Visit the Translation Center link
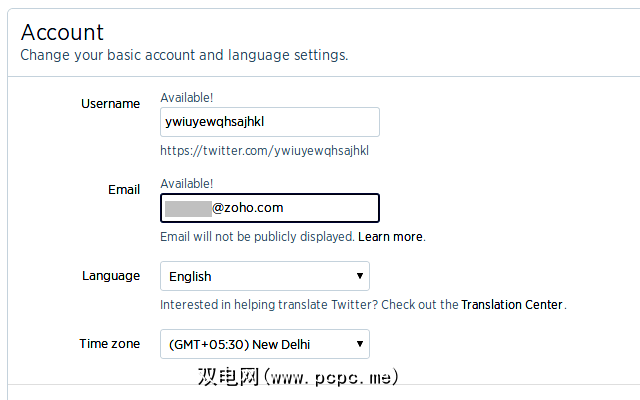 tap(512, 304)
